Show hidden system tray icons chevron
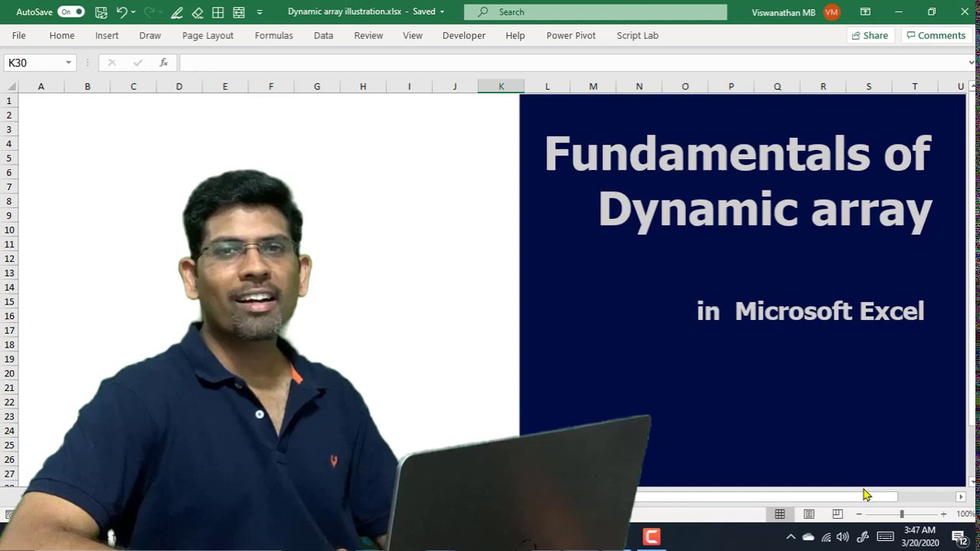This screenshot has width=980, height=551. (791, 537)
